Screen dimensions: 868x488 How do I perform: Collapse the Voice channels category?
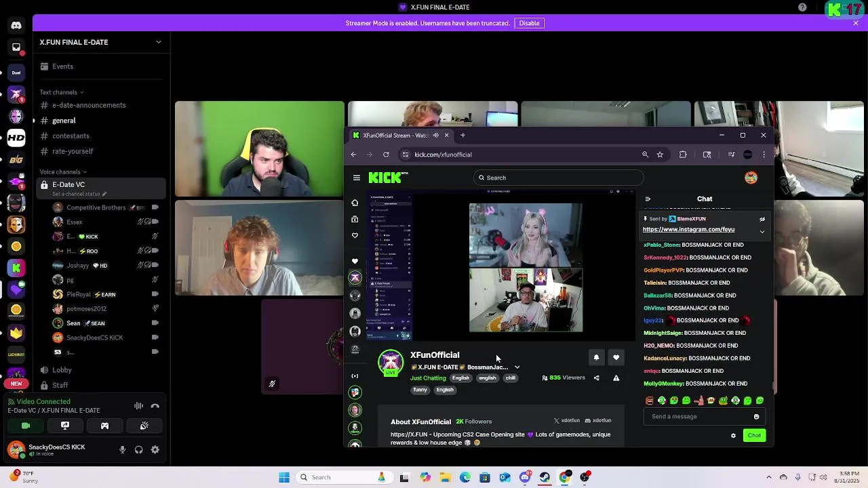62,172
